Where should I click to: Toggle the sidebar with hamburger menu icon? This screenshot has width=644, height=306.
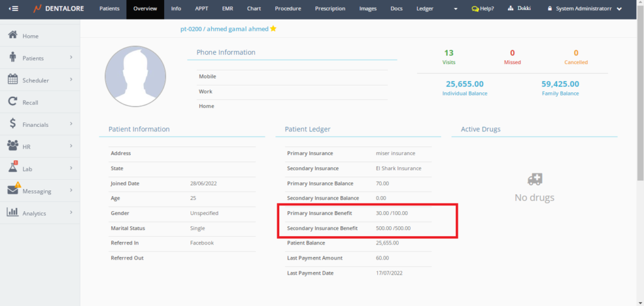[x=13, y=9]
